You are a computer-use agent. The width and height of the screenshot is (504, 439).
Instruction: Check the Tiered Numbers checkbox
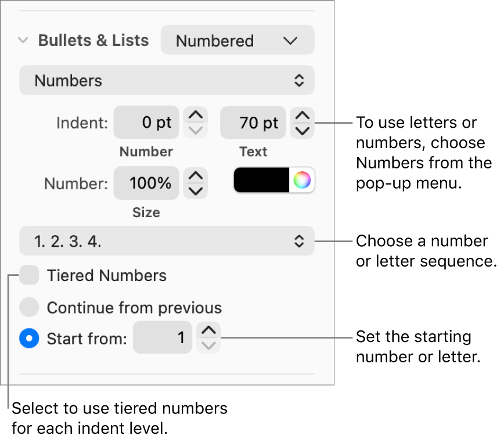point(29,275)
